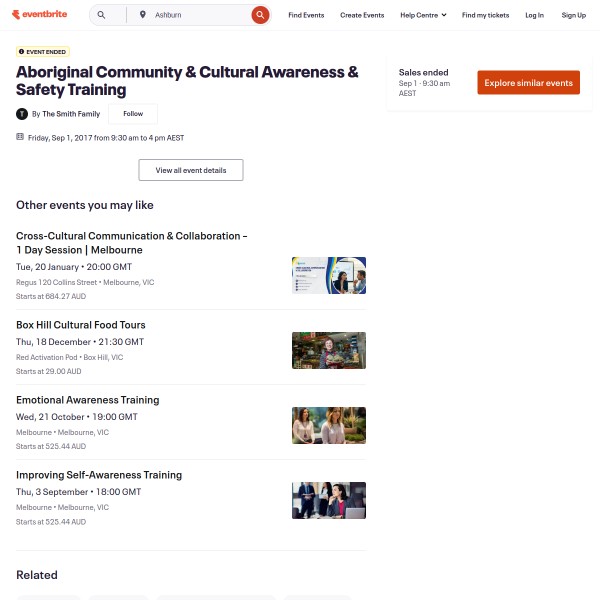Expand the Help Centre dropdown

[x=423, y=15]
